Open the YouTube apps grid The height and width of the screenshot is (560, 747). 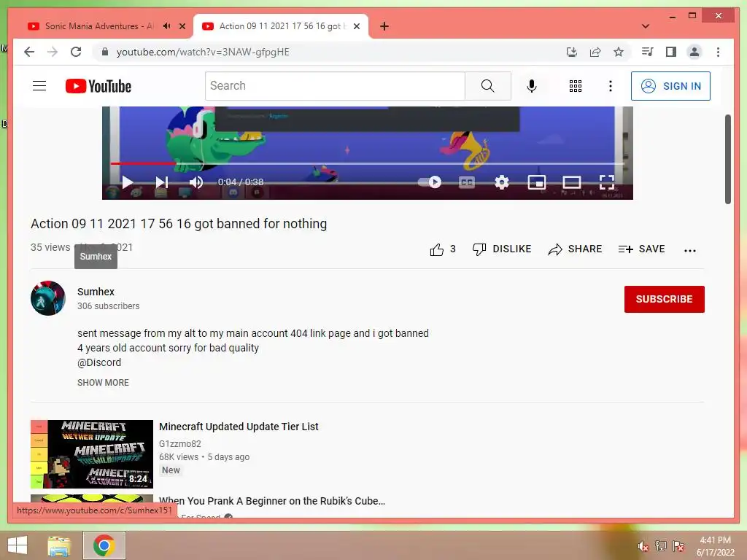click(x=576, y=86)
